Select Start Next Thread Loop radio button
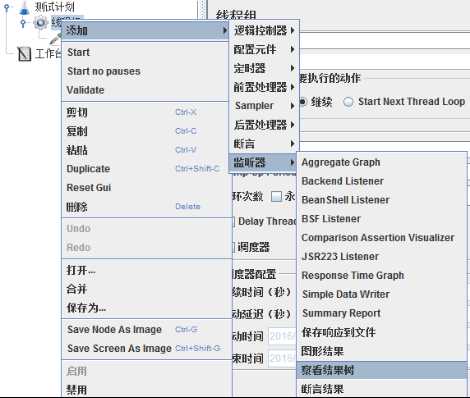Image resolution: width=470 pixels, height=398 pixels. click(348, 102)
